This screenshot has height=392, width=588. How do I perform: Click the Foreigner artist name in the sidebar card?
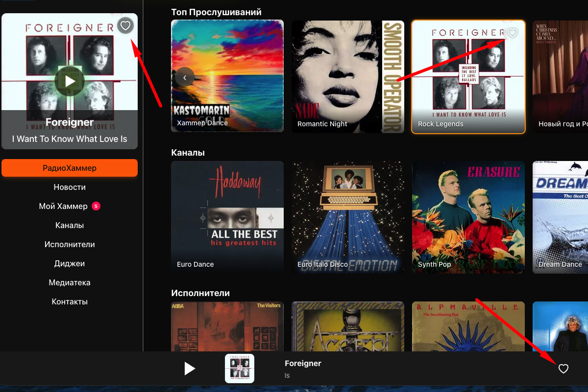70,122
